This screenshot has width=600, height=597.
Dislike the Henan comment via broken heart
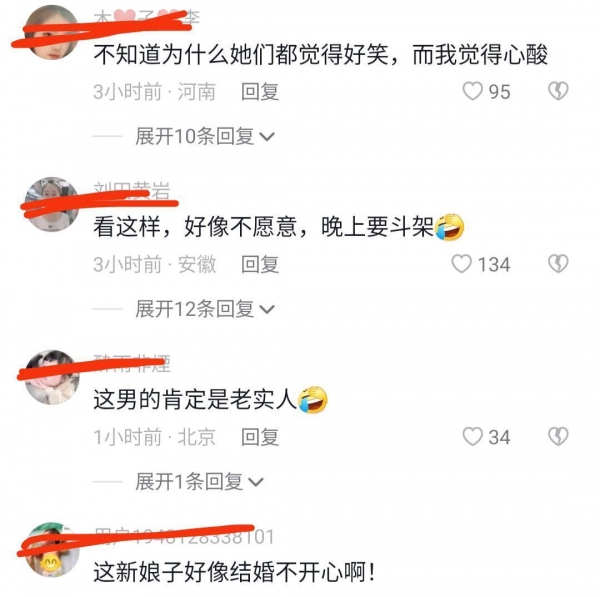point(558,91)
